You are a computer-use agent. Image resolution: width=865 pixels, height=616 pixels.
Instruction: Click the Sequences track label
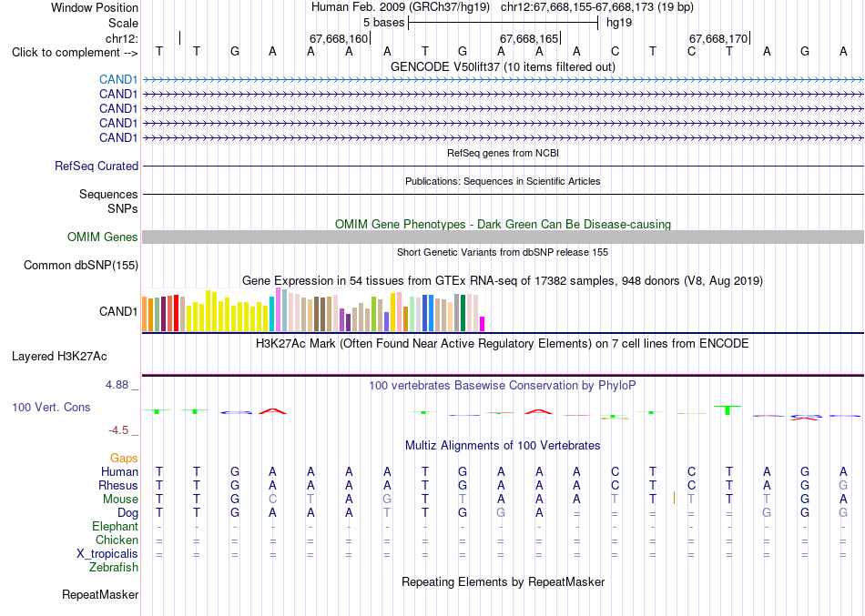(x=108, y=194)
